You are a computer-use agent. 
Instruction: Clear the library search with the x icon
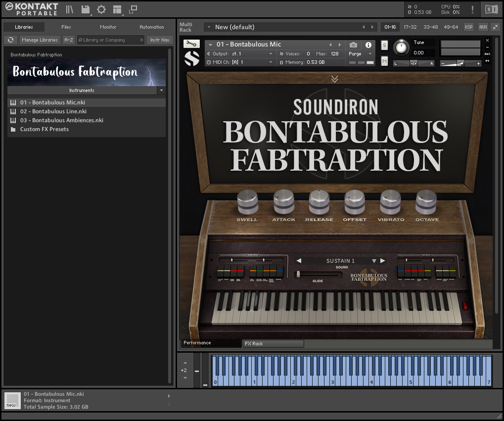coord(141,40)
